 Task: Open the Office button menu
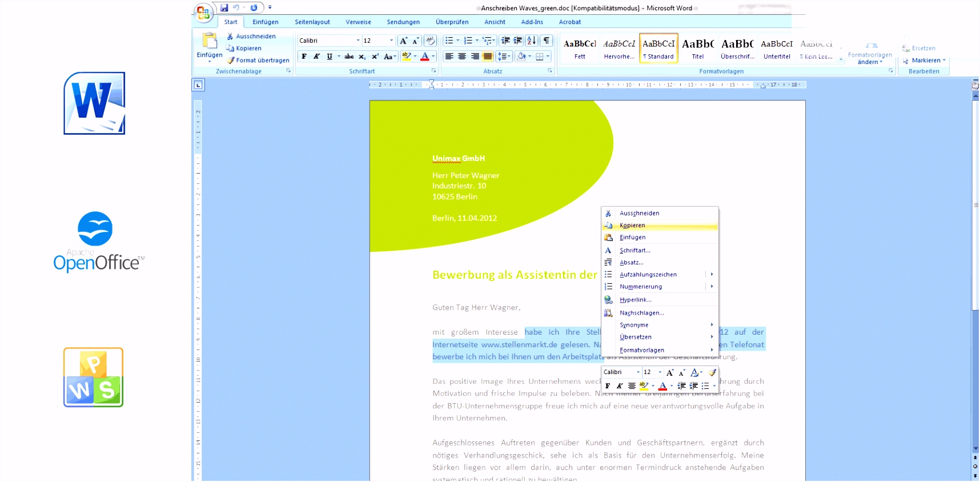(x=203, y=12)
